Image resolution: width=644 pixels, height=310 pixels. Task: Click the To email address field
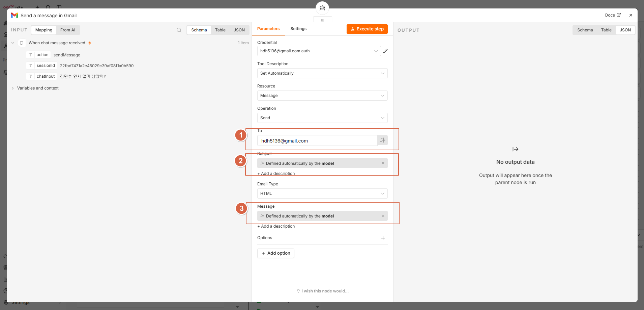pyautogui.click(x=317, y=140)
